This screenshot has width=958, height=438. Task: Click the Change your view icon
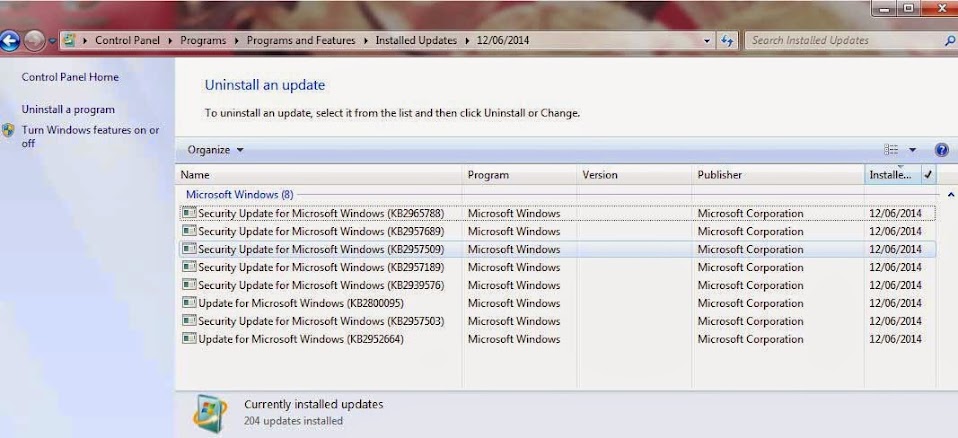tap(891, 150)
